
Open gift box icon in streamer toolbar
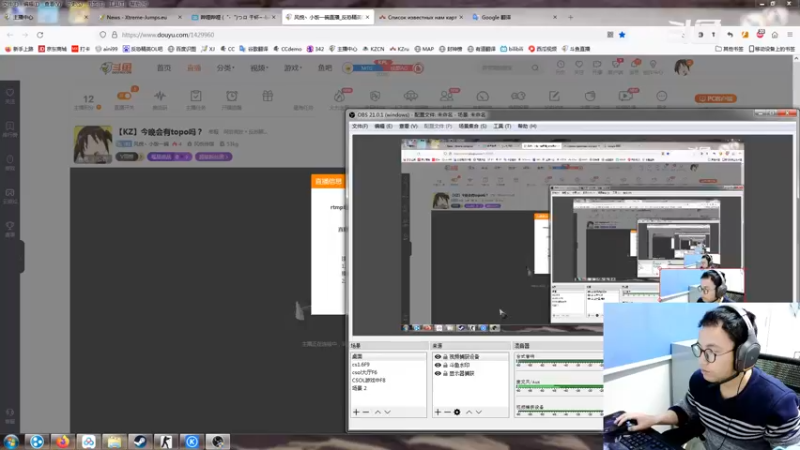click(268, 96)
